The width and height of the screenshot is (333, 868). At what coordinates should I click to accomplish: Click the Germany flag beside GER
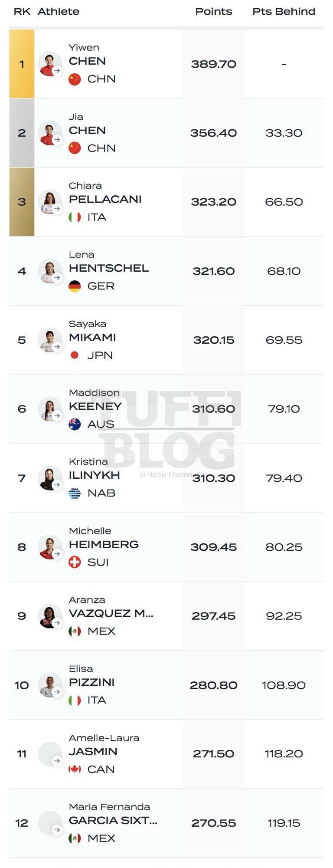point(75,286)
